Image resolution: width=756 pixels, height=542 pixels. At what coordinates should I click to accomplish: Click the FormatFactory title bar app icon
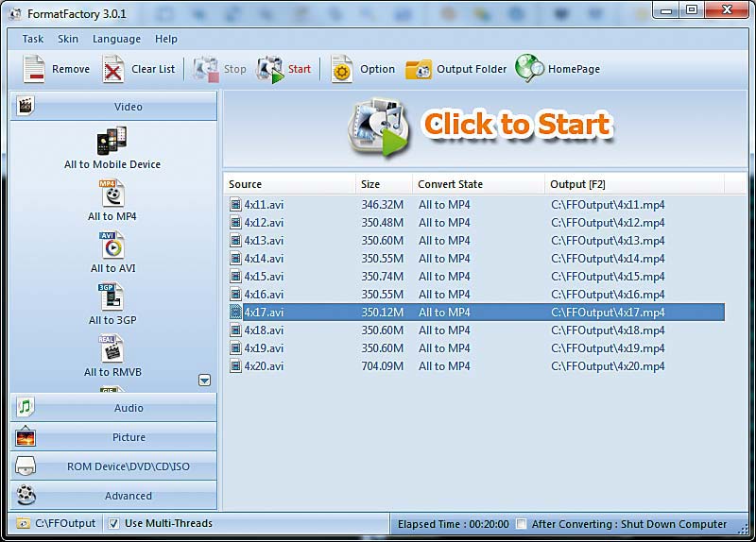coord(15,13)
